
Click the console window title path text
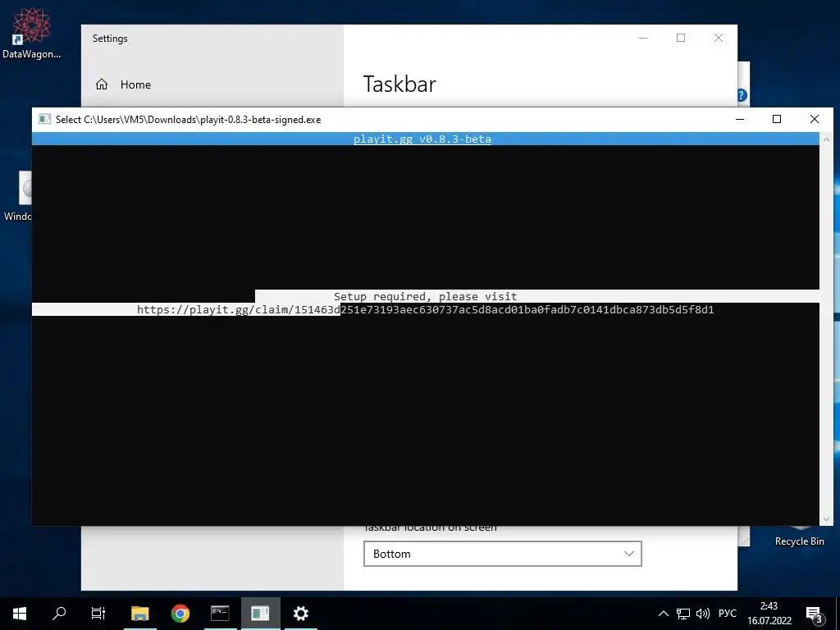[x=188, y=120]
